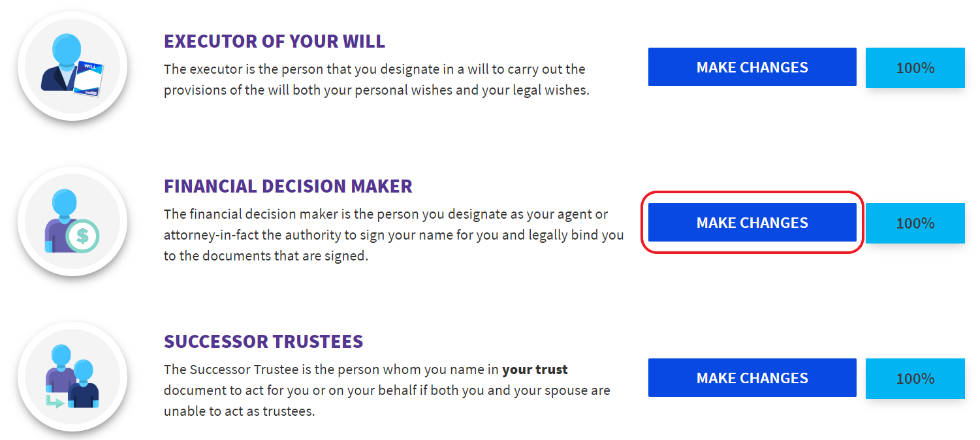This screenshot has width=980, height=440.
Task: Click the Financial Decision Maker person icon
Action: click(x=63, y=219)
